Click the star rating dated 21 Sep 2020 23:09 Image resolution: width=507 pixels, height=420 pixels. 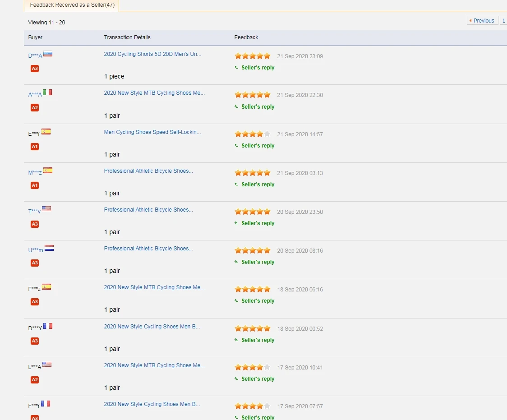pos(253,56)
